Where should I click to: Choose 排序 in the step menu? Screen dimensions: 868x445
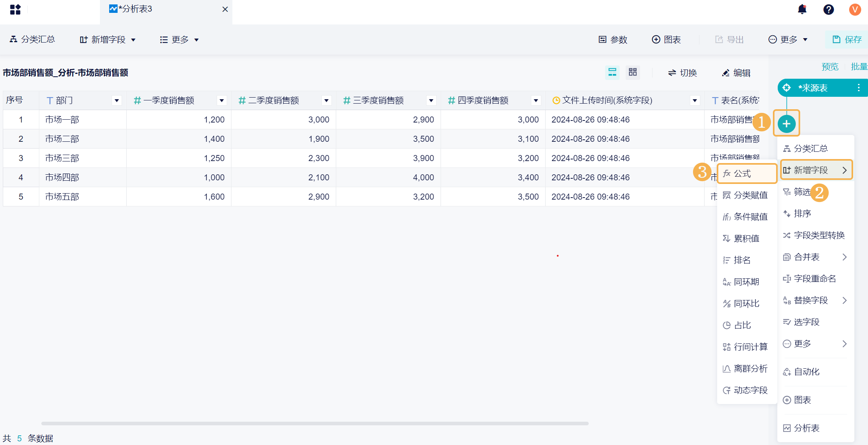[x=815, y=213]
